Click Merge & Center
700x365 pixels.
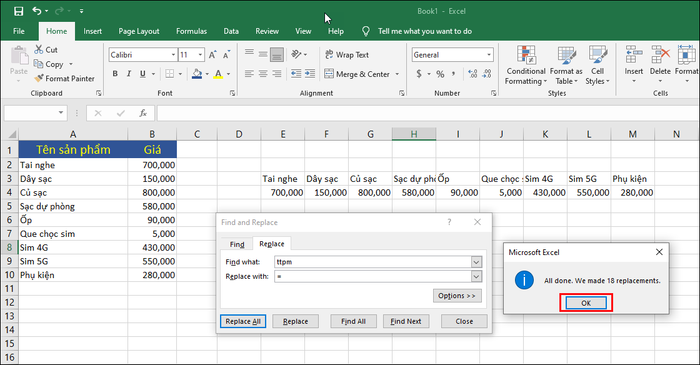click(x=357, y=74)
